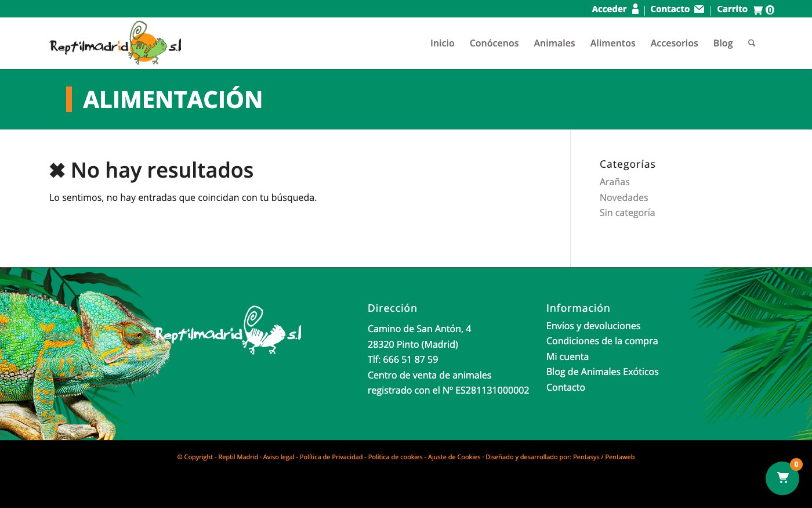The height and width of the screenshot is (508, 812).
Task: Open Alimentos menu item
Action: coord(612,43)
